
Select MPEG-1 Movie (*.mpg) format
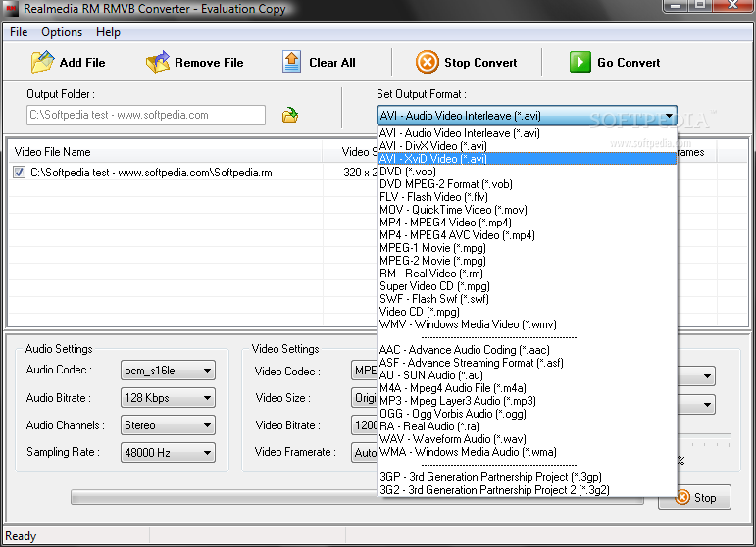[x=527, y=248]
